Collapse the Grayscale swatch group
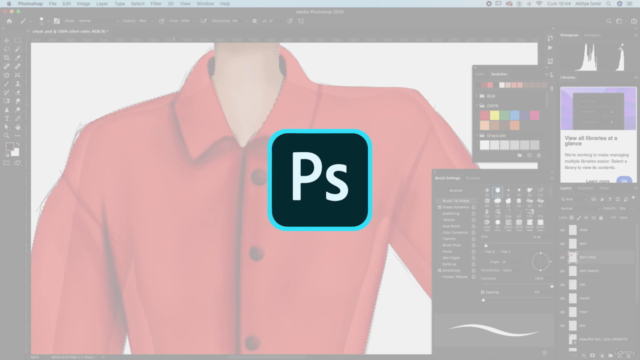Viewport: 640px width, 360px height. (x=476, y=136)
